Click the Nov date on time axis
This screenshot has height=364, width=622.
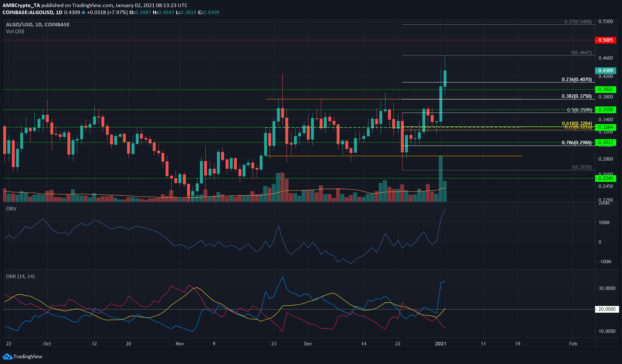point(180,343)
